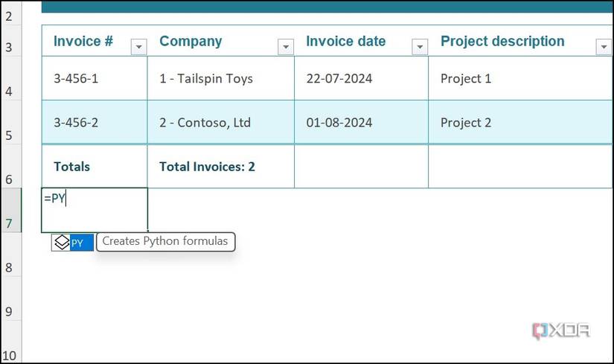Select row 9 header
This screenshot has height=364, width=614.
9,311
